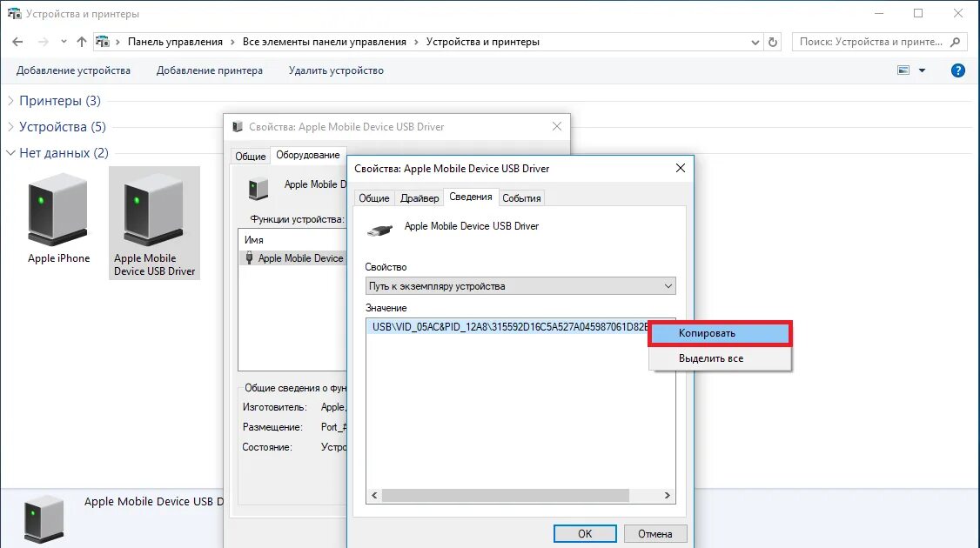Click the search magnifier icon
The image size is (980, 548).
click(955, 42)
